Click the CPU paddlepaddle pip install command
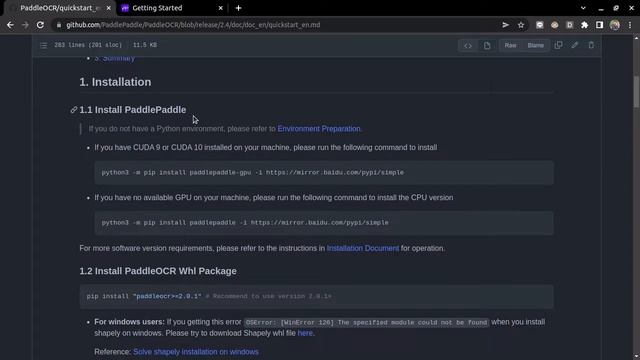The image size is (640, 360). point(245,223)
